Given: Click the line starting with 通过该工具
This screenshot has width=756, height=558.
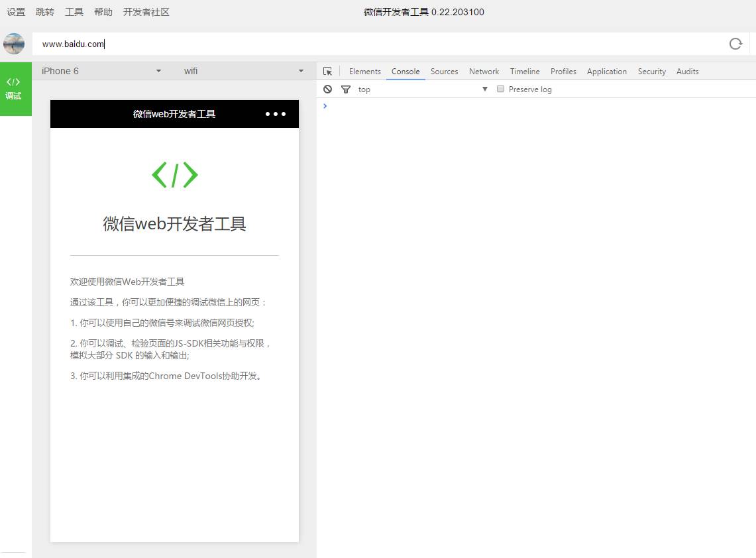Looking at the screenshot, I should coord(168,302).
